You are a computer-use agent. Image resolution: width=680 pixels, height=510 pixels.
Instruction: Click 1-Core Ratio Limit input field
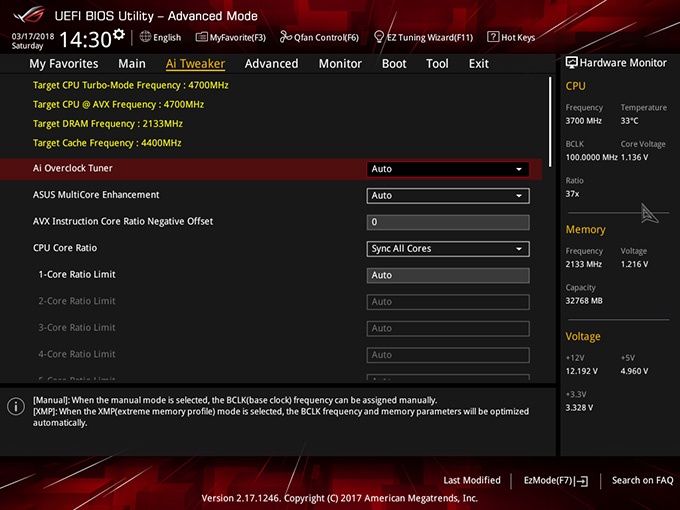pos(448,275)
